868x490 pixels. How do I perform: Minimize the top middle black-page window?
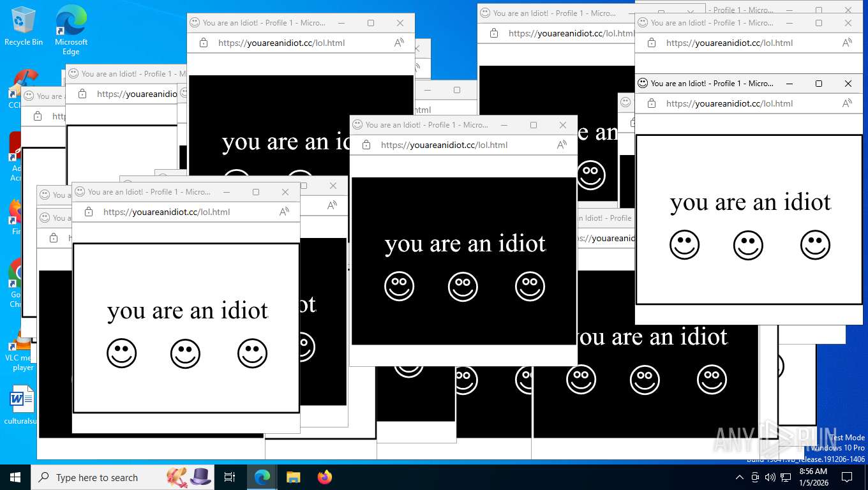click(341, 23)
